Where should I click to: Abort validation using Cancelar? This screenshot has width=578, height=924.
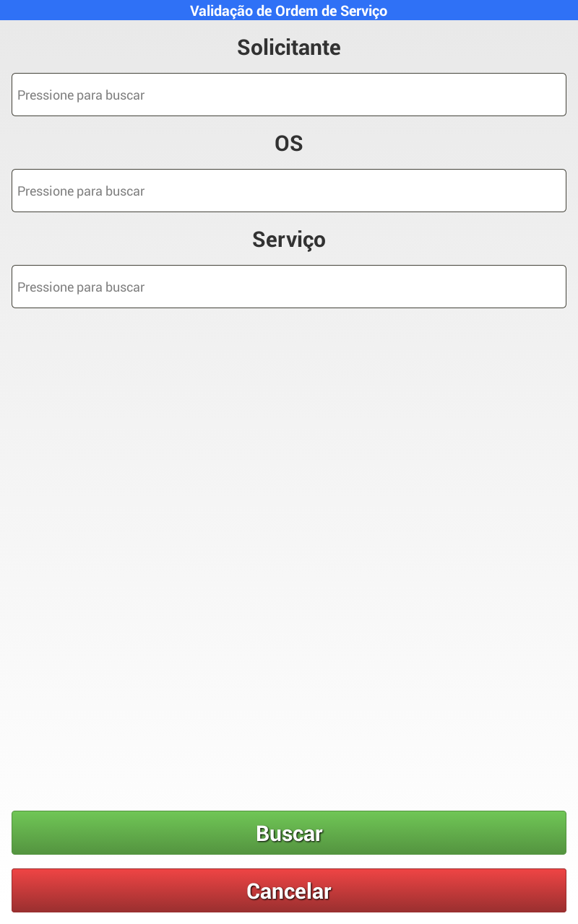coord(289,891)
